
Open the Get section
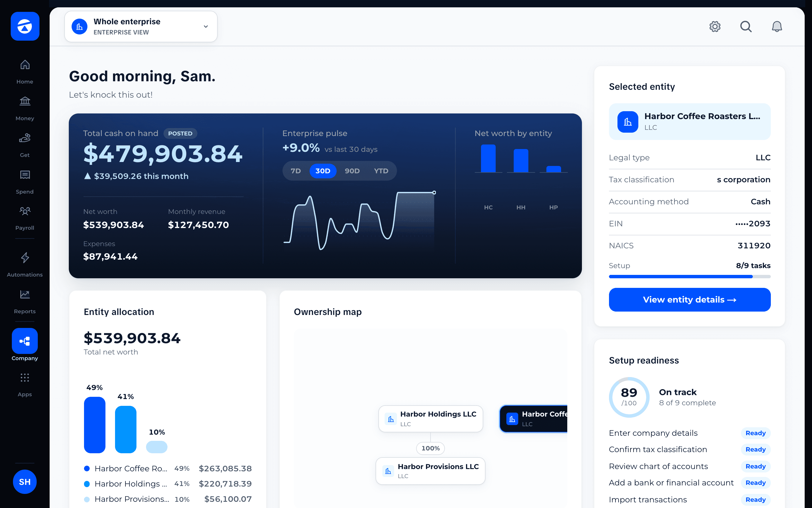25,145
